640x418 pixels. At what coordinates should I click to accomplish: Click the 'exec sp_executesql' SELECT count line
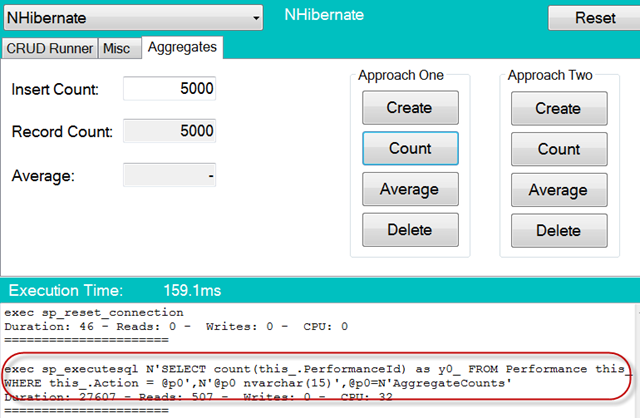317,369
